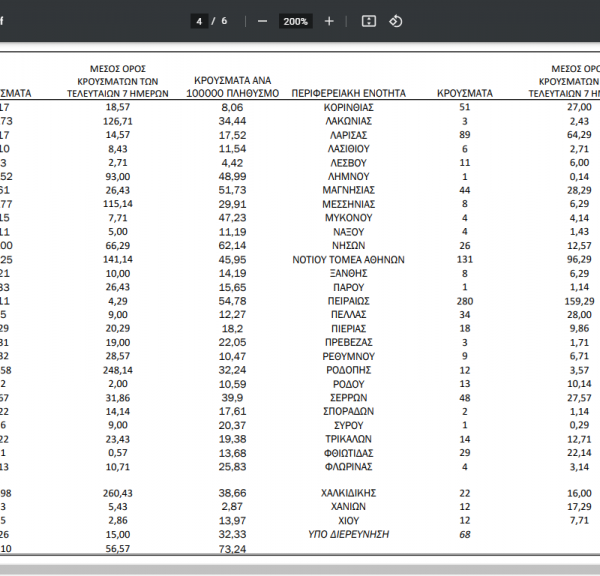
Task: Click the value 48 for ΣΕΡΡΩΝ
Action: pos(465,398)
